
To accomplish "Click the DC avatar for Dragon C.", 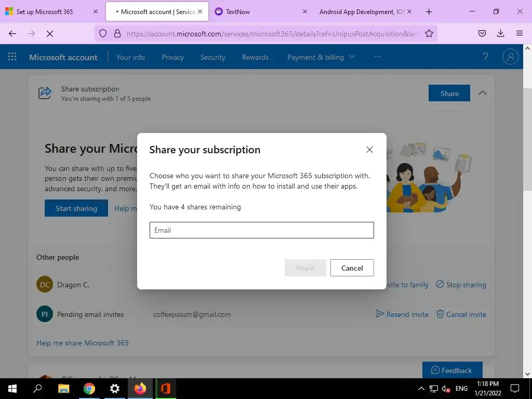I will [x=45, y=284].
